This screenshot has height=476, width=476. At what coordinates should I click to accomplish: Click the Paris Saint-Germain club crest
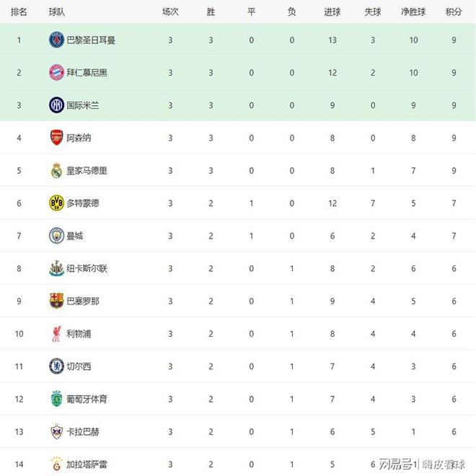[56, 40]
